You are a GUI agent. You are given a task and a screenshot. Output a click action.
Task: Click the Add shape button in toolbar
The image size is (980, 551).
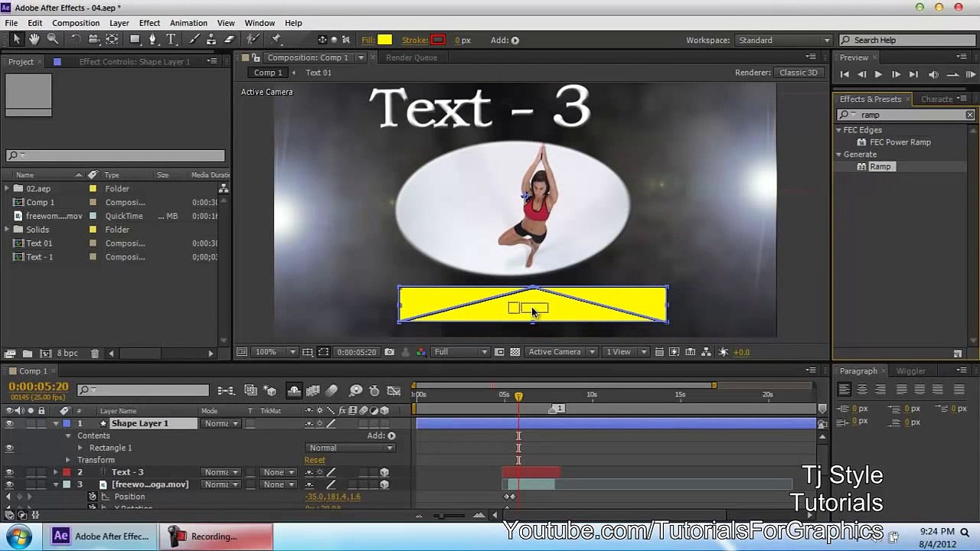click(515, 41)
